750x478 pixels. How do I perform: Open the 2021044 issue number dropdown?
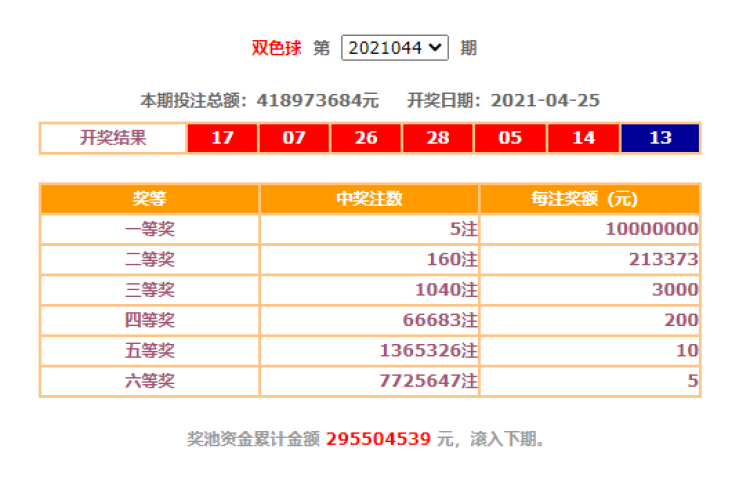[394, 47]
